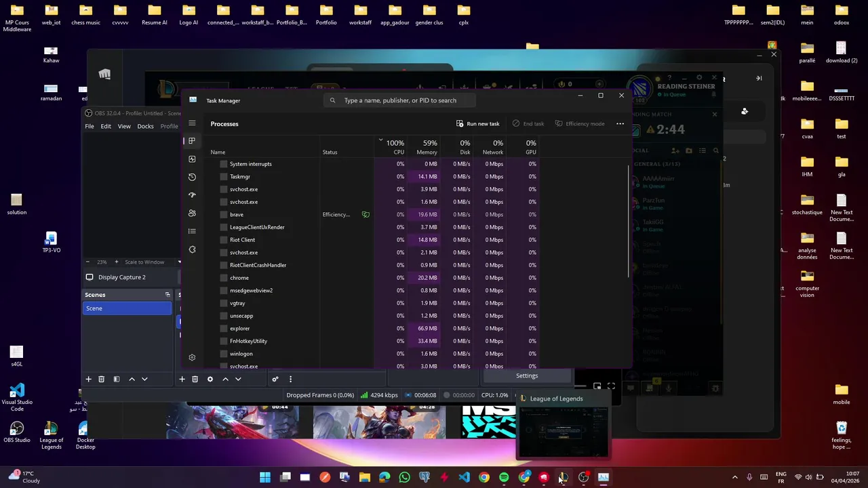The image size is (868, 488).
Task: Move scene down in OBS Scenes toolbar
Action: 144,379
